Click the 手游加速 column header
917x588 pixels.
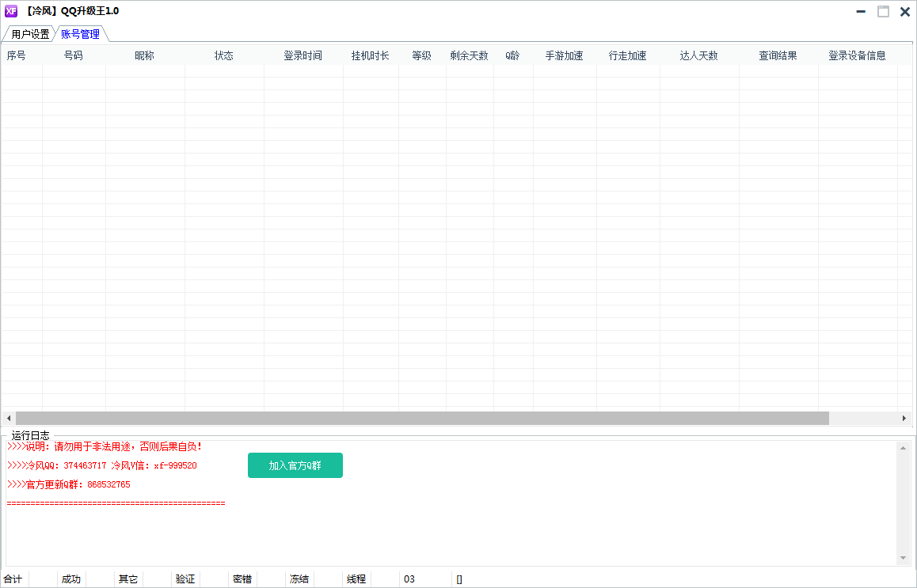[x=564, y=55]
